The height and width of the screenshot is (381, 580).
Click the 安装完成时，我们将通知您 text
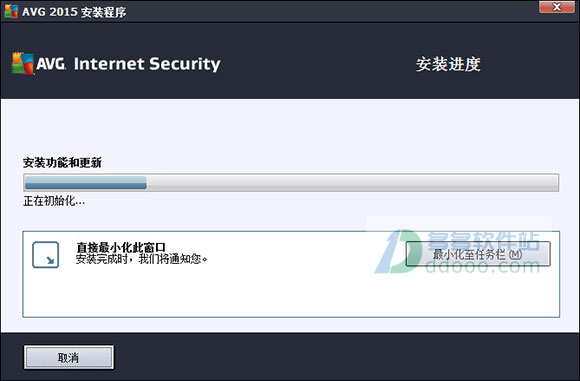141,259
